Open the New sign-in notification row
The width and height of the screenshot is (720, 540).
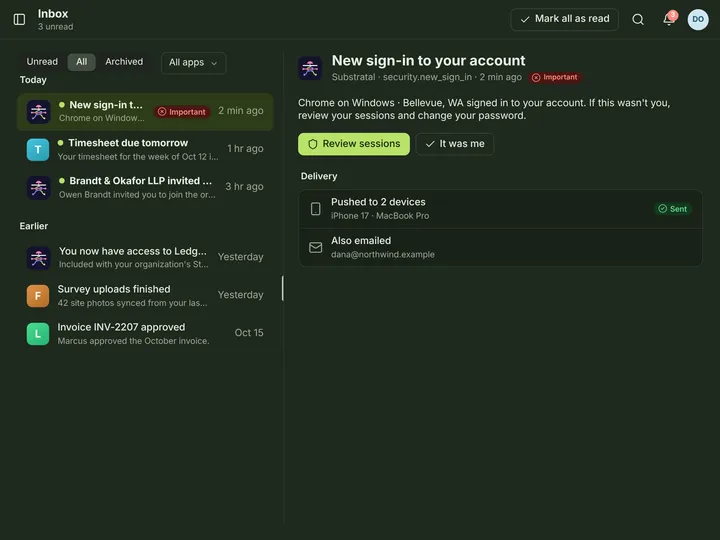coord(145,112)
